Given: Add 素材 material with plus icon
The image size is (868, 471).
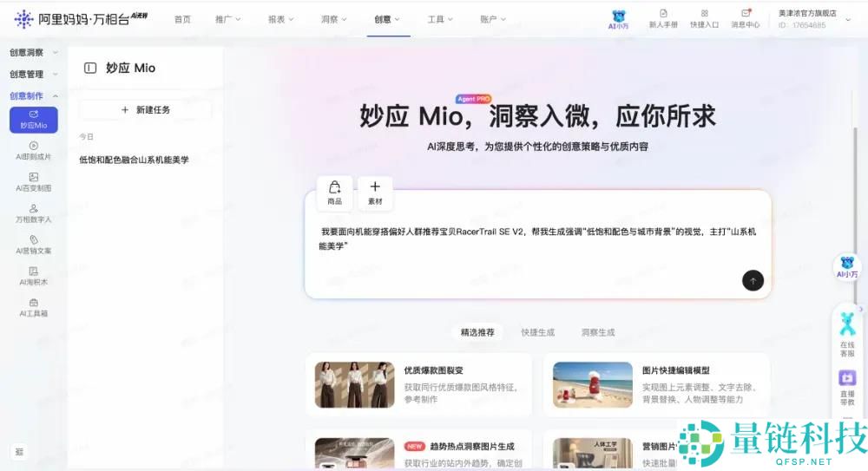Looking at the screenshot, I should point(375,193).
